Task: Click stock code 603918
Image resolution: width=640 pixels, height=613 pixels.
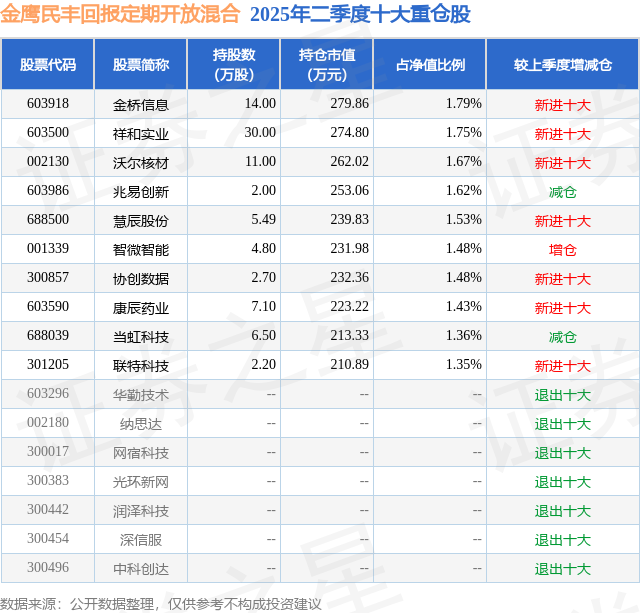Action: click(x=48, y=104)
